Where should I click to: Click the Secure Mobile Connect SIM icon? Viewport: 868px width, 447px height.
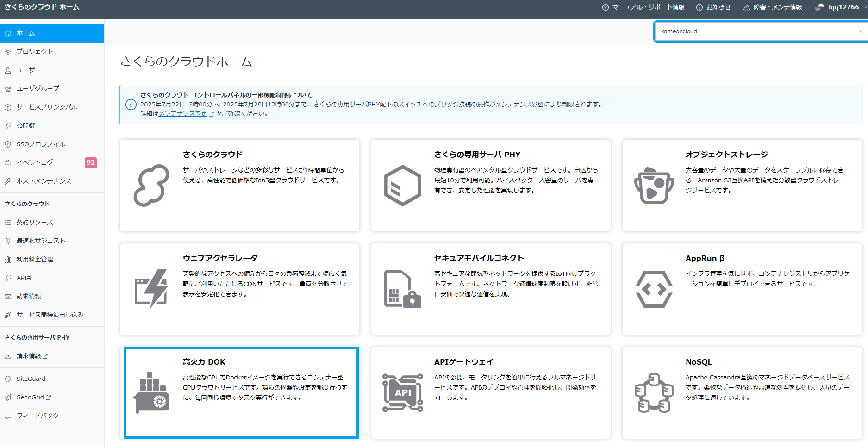point(403,289)
